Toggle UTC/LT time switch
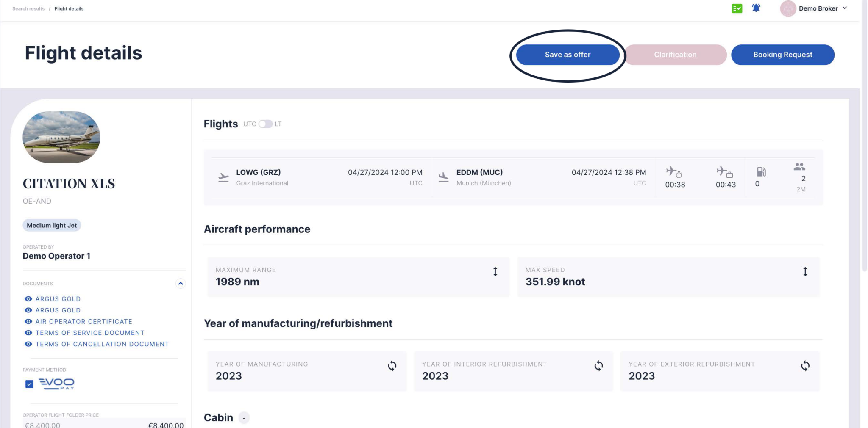This screenshot has height=428, width=868. [x=265, y=124]
